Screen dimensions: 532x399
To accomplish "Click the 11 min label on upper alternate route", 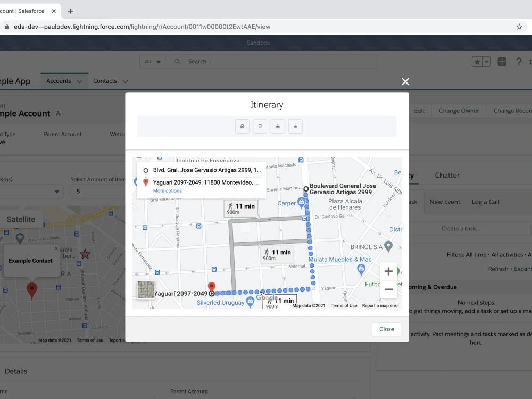I will pos(241,209).
